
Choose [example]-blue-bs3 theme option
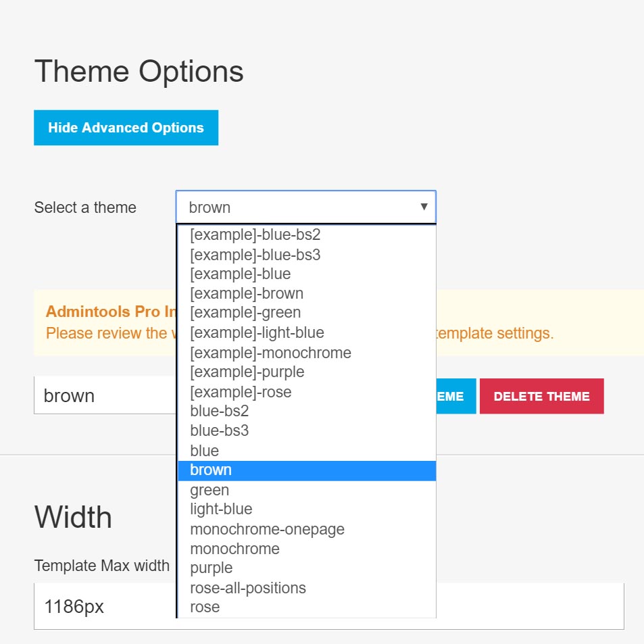[x=306, y=255]
